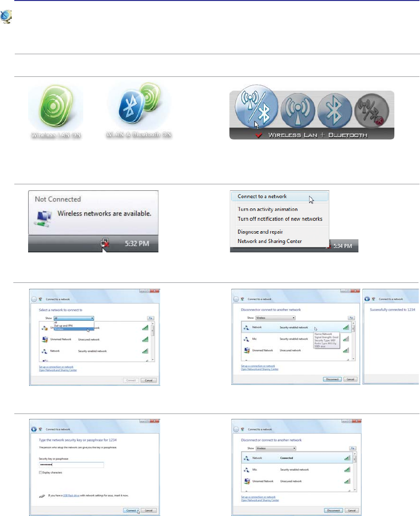The image size is (420, 516).
Task: Select Network Security-enabled row in the tooltip window
Action: pos(296,327)
